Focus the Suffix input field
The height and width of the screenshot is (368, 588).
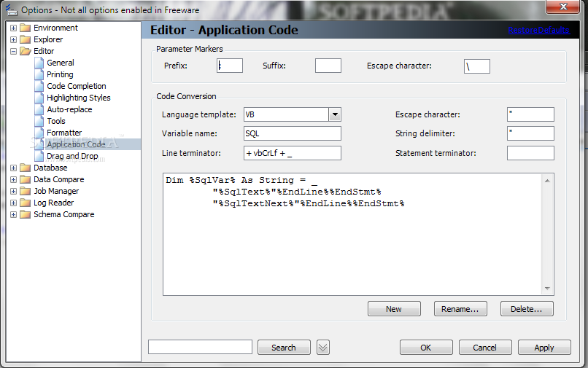(x=328, y=66)
